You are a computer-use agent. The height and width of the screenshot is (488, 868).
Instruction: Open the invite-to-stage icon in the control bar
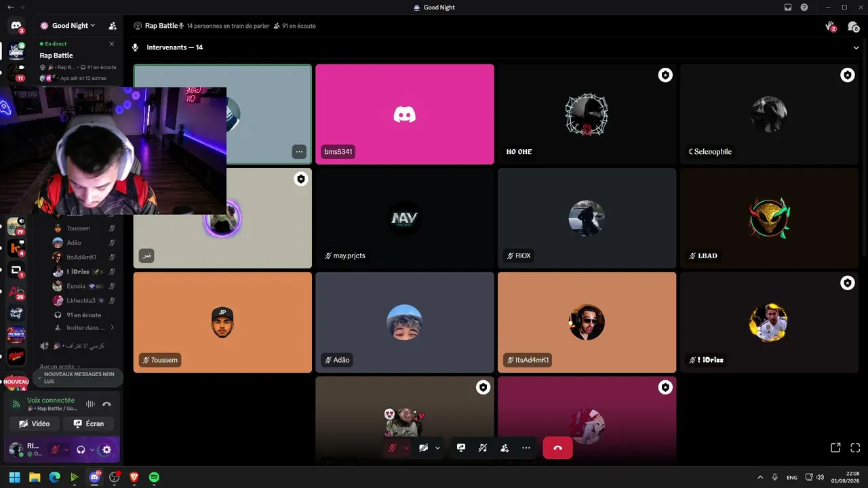tap(505, 448)
